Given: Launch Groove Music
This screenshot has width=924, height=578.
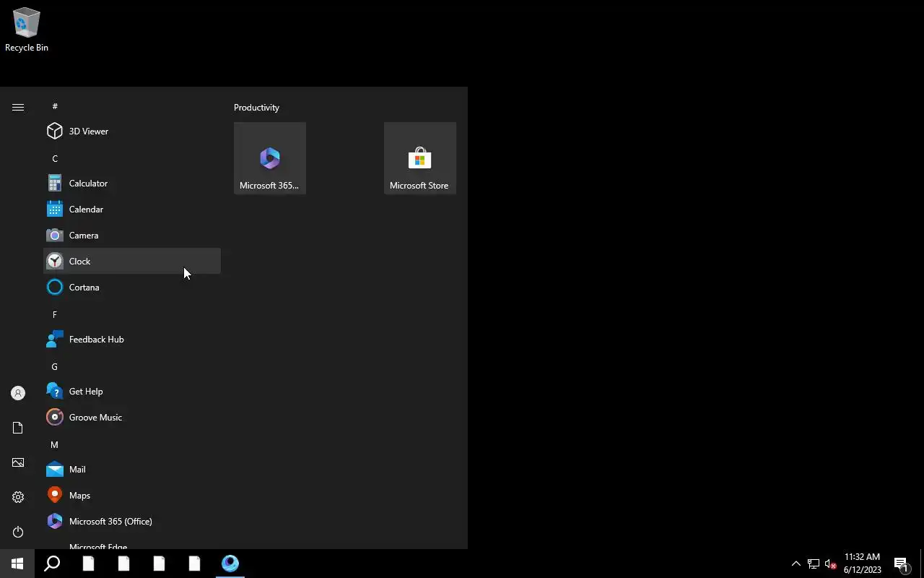Looking at the screenshot, I should [132, 417].
